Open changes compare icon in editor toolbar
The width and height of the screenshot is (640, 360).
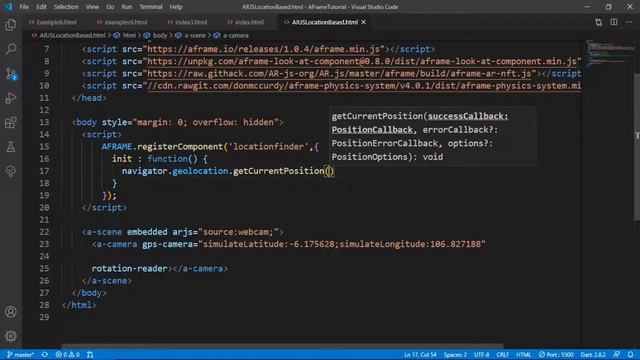tap(598, 22)
